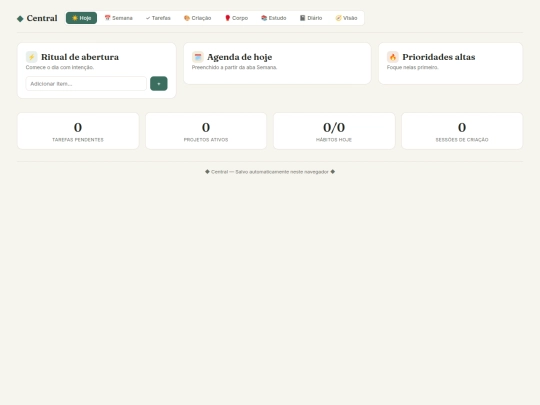Switch to the Semana tab

click(x=118, y=18)
